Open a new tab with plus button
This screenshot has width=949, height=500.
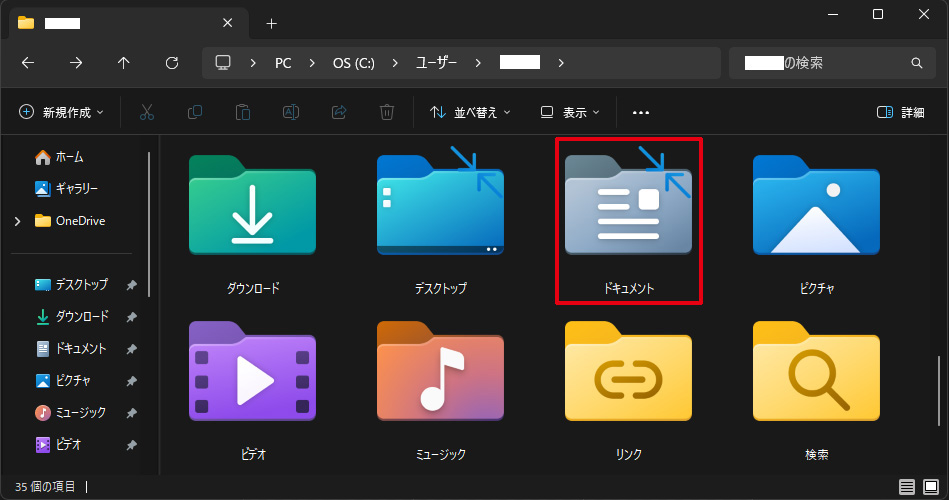[x=271, y=24]
